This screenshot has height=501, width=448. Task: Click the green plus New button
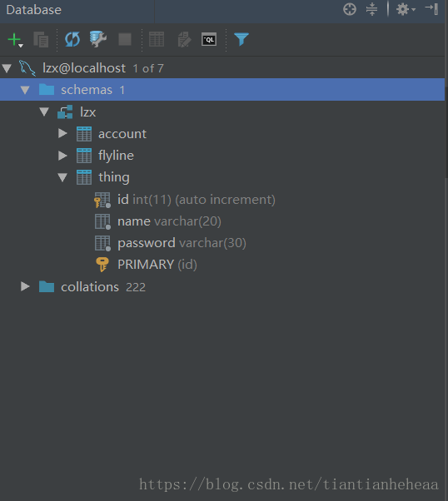point(15,40)
